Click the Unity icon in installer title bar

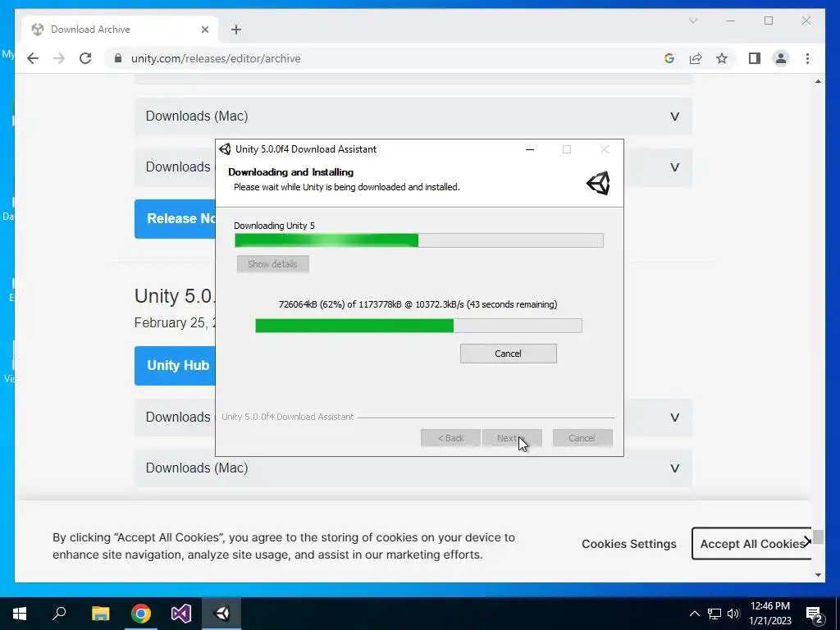coord(225,149)
